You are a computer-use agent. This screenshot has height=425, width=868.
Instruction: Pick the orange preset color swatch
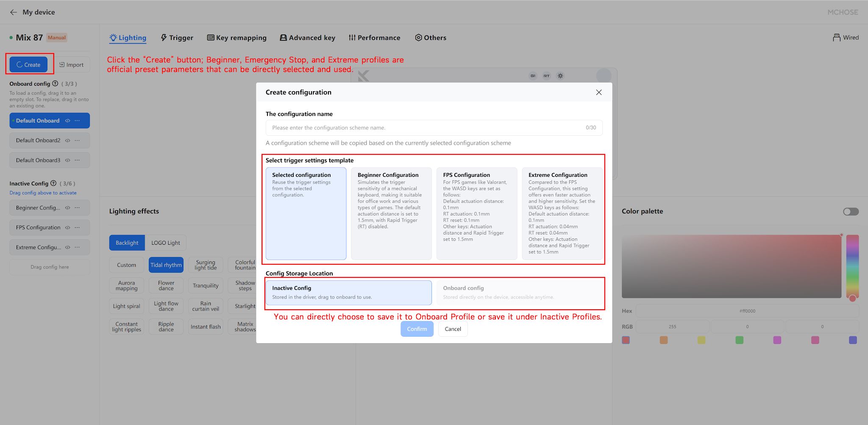coord(664,340)
